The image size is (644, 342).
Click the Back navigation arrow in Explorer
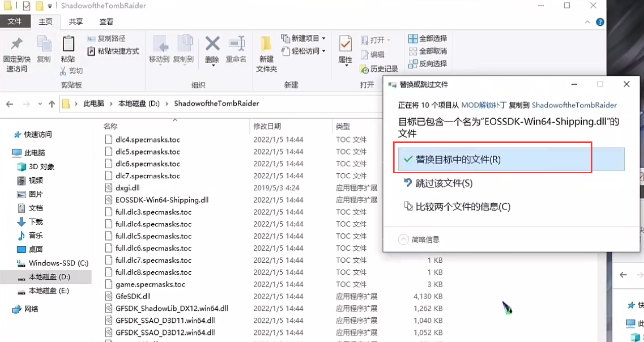click(9, 104)
